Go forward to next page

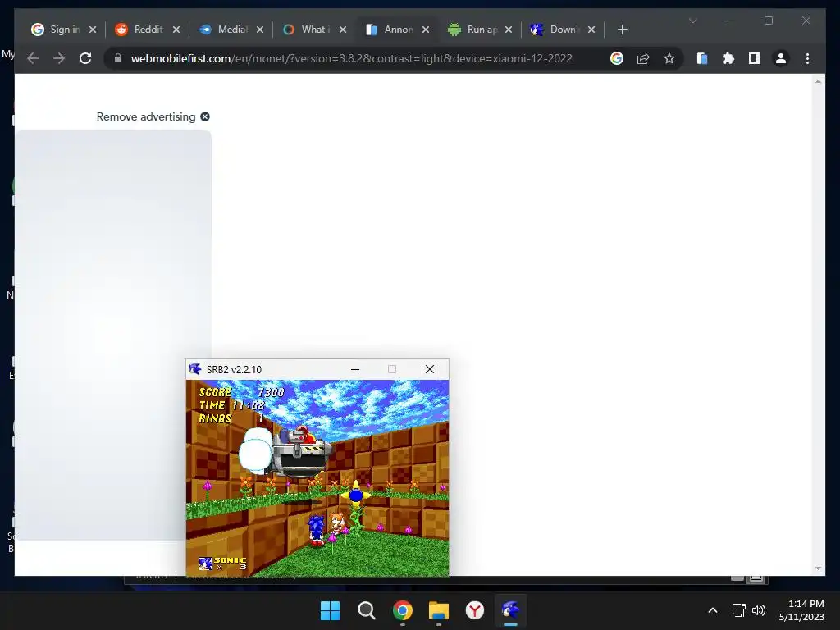click(59, 58)
